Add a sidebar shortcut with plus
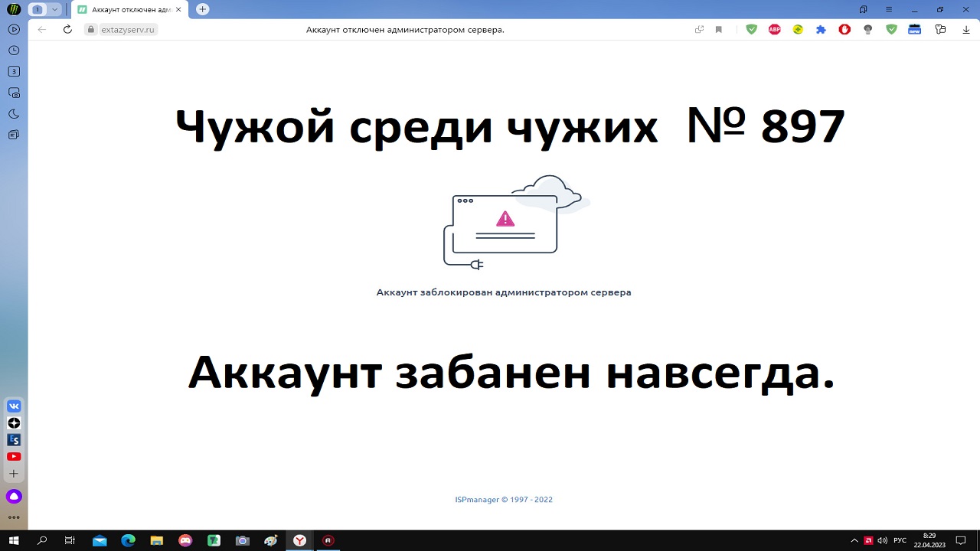This screenshot has width=980, height=551. [14, 474]
